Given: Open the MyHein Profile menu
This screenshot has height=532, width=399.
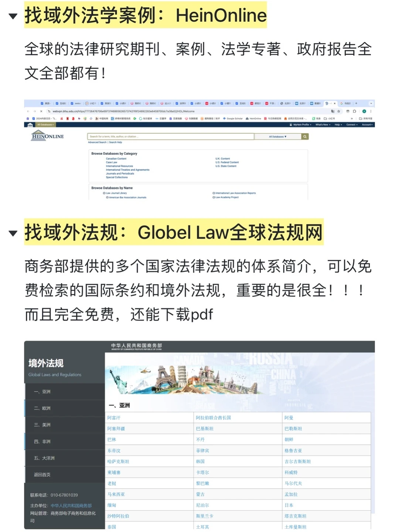Looking at the screenshot, I should (x=300, y=125).
